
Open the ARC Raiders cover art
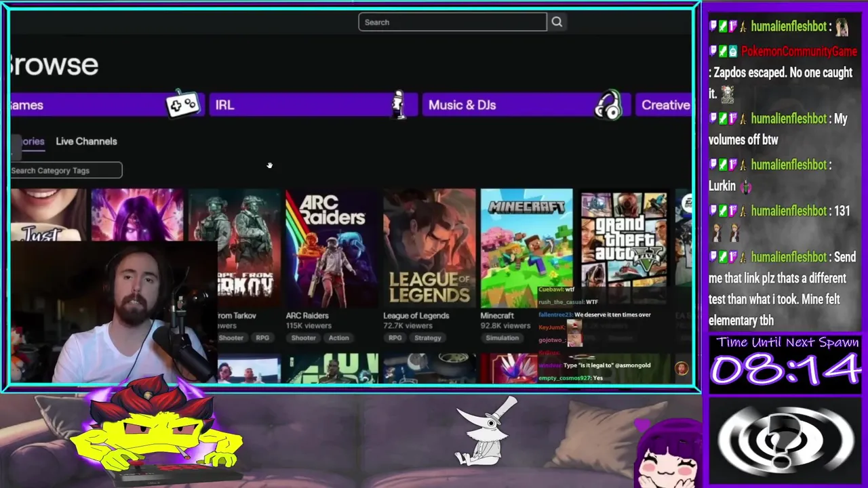point(332,247)
